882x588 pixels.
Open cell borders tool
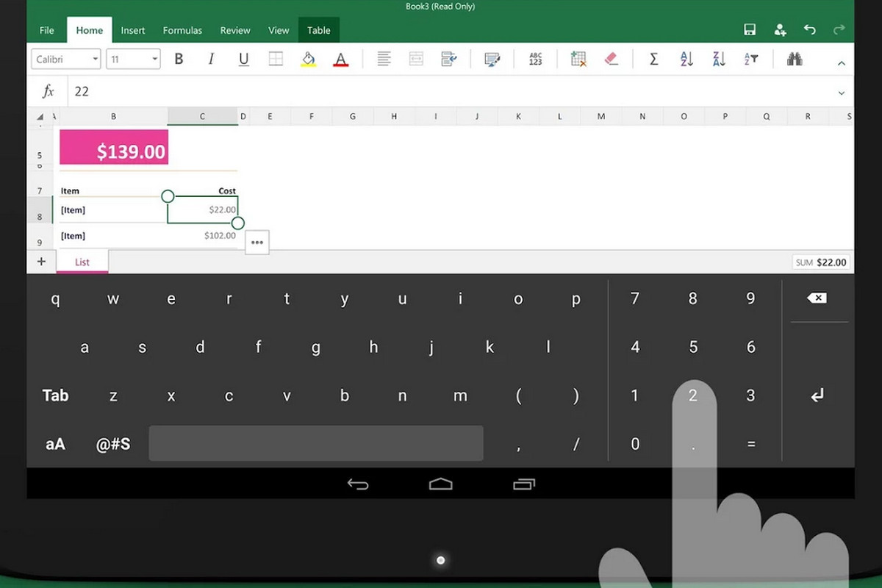276,60
